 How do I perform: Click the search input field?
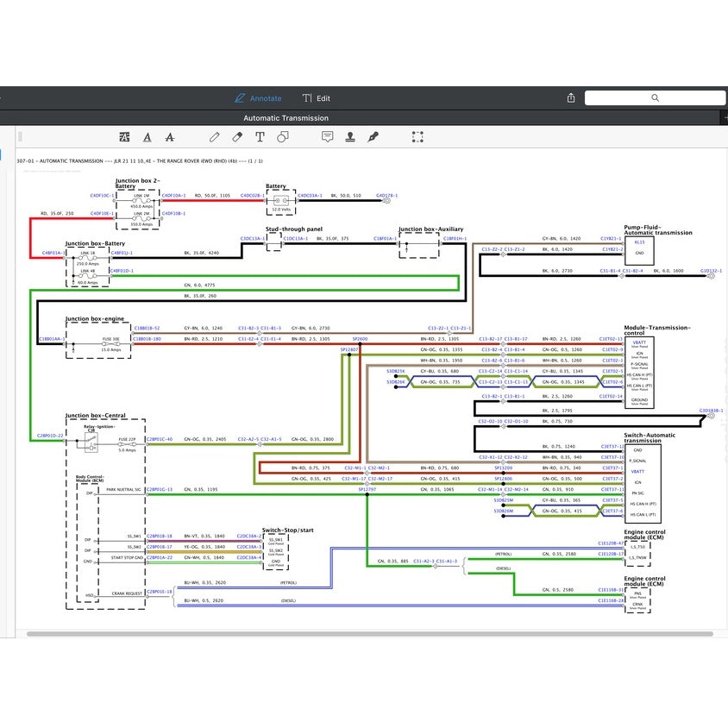(664, 98)
